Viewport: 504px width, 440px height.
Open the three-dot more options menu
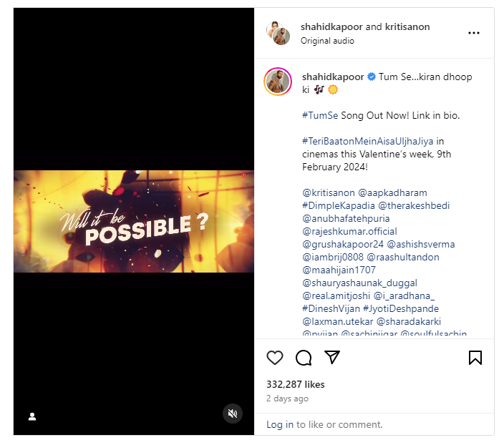click(x=474, y=33)
